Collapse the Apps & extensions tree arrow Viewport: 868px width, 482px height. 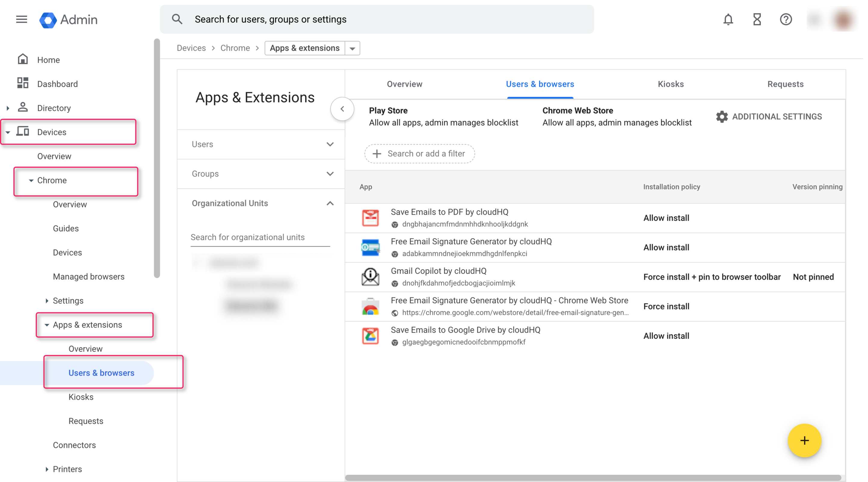coord(47,325)
